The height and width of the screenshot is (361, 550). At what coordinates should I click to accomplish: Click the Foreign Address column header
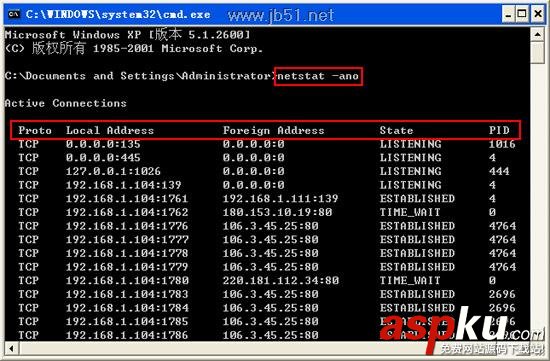point(274,131)
